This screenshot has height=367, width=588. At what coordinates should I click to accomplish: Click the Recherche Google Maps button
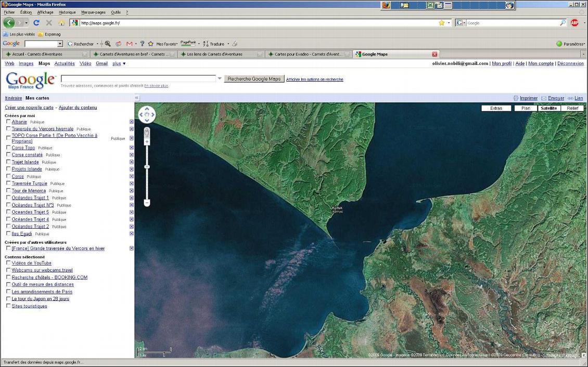[254, 78]
